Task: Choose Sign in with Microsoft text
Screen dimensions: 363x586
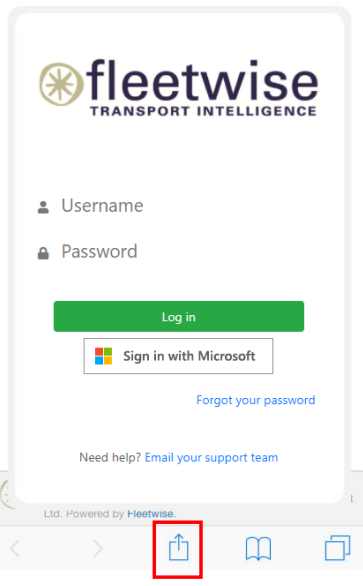Action: click(x=189, y=356)
